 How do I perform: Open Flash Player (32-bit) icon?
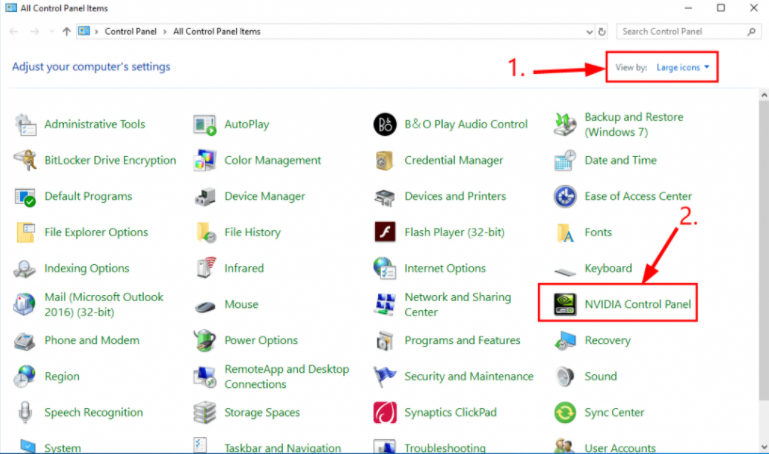[385, 232]
